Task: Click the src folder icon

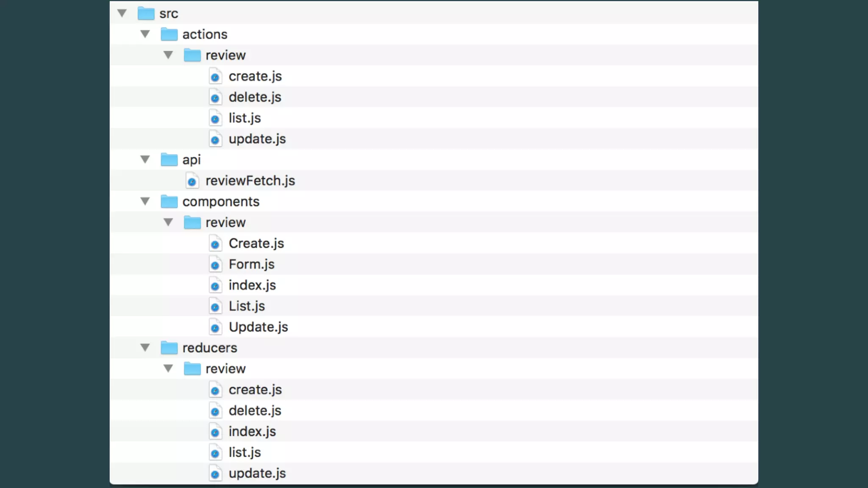Action: pyautogui.click(x=146, y=14)
